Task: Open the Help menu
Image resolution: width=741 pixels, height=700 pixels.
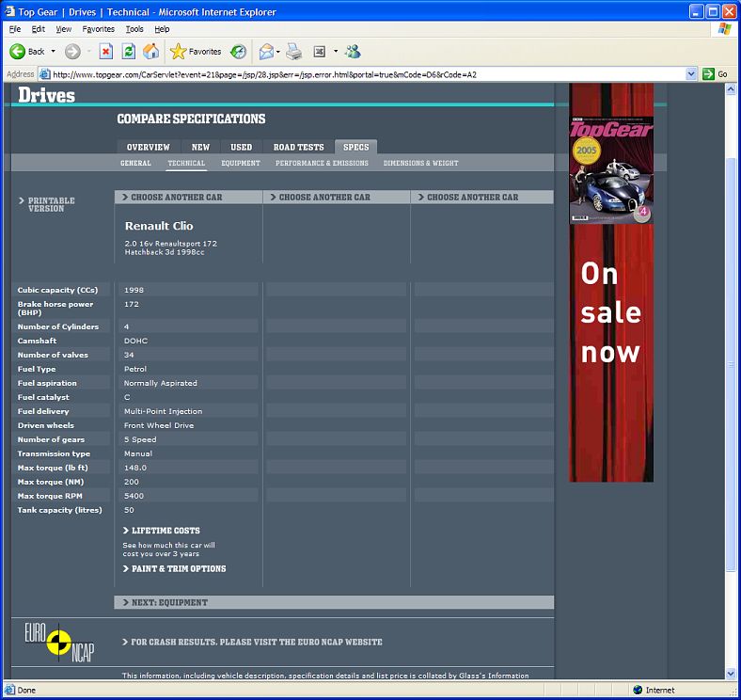Action: point(162,29)
